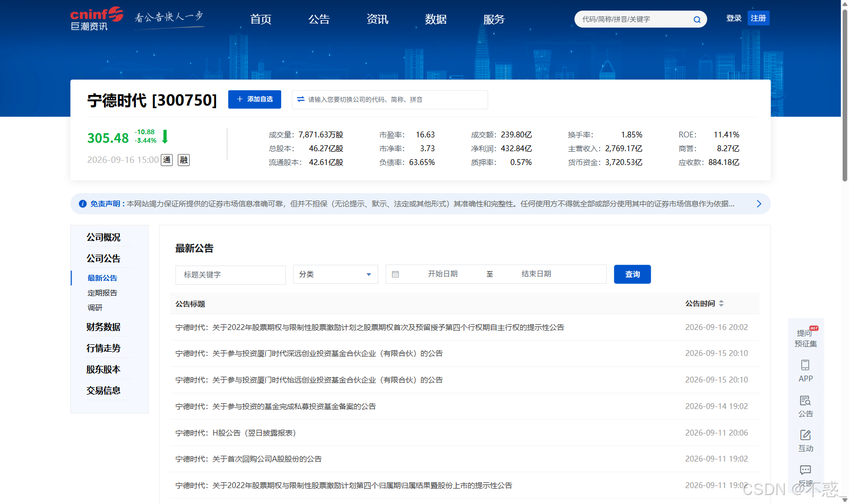
Task: Select 公司公告 in left sidebar
Action: 103,258
